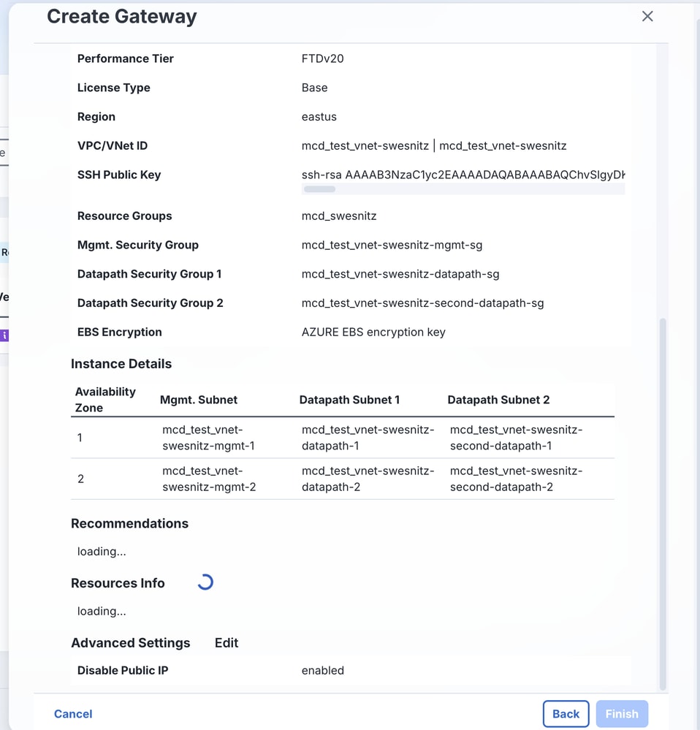
Task: Select mcd_test_vnet-swesnitz-datapath-sg value
Action: pos(400,274)
